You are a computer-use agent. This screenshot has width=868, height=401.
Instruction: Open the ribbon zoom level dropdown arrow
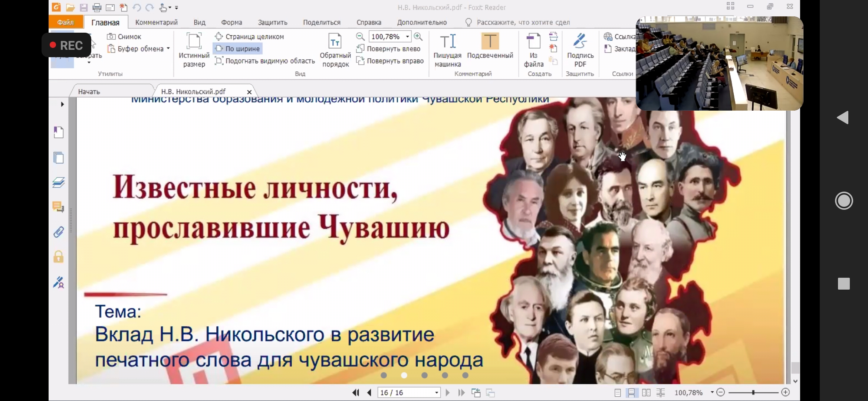click(407, 36)
